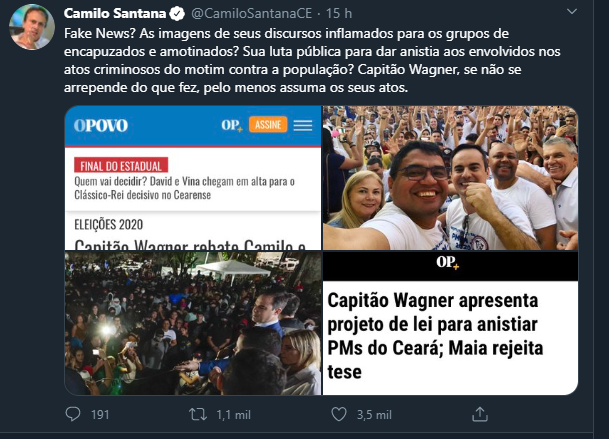The image size is (609, 439).
Task: Click the reply speech bubble icon
Action: (x=73, y=414)
